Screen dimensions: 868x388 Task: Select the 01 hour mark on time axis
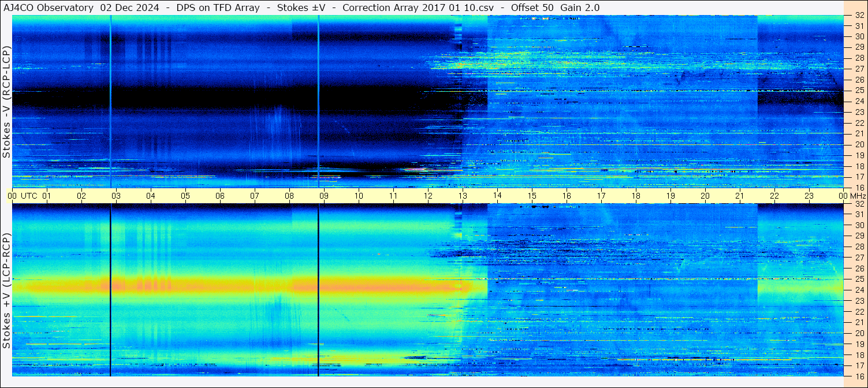[x=47, y=196]
